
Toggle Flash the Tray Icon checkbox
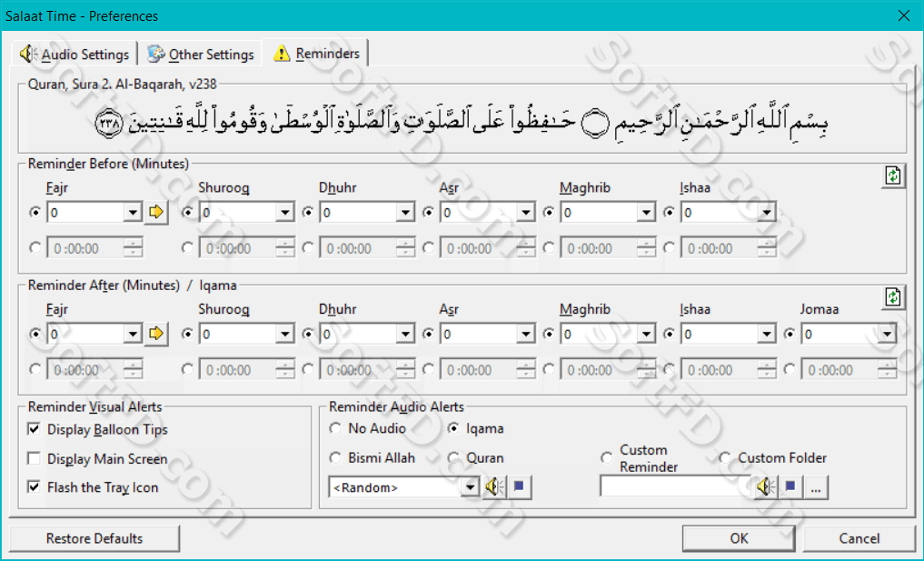coord(35,487)
